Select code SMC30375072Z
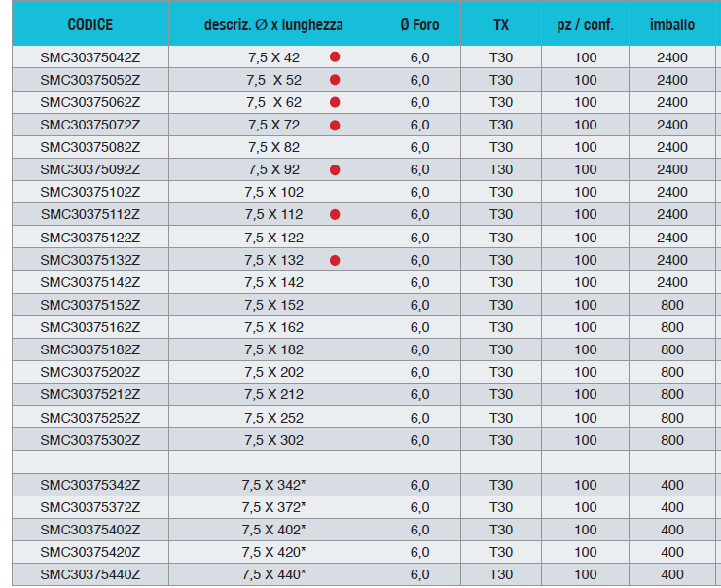721x588 pixels. pos(90,125)
